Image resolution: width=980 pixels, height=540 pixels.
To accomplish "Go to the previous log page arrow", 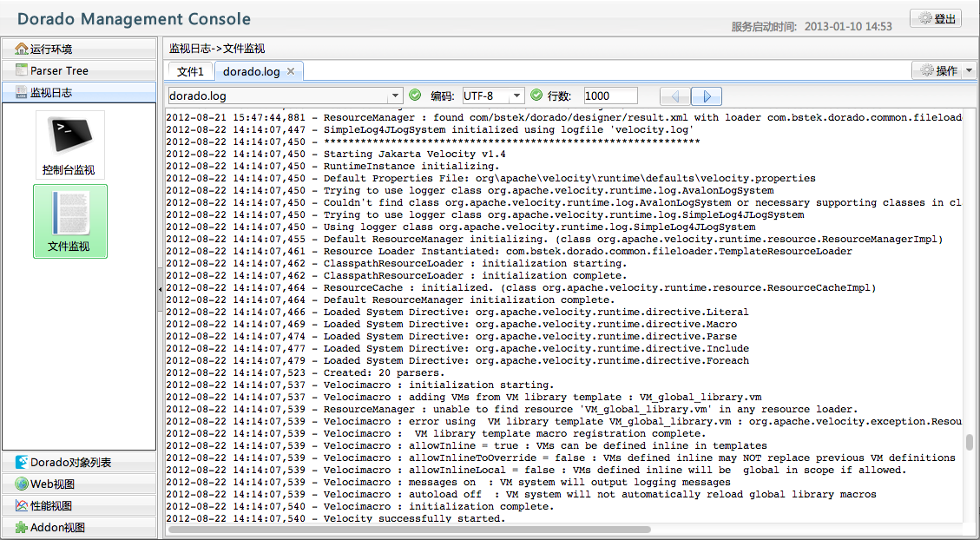I will (675, 96).
